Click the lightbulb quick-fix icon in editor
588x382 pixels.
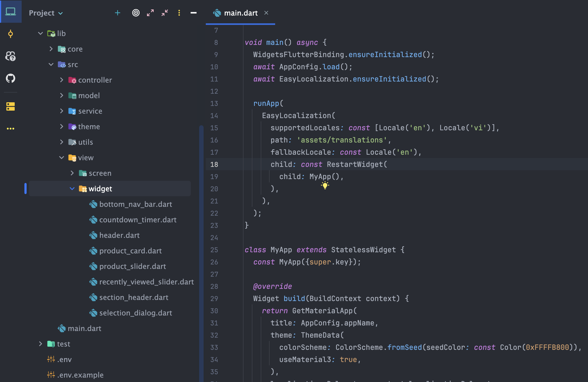click(325, 185)
